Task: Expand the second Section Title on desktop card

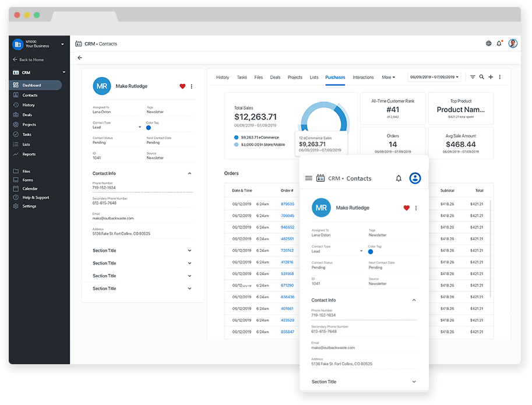Action: point(189,263)
